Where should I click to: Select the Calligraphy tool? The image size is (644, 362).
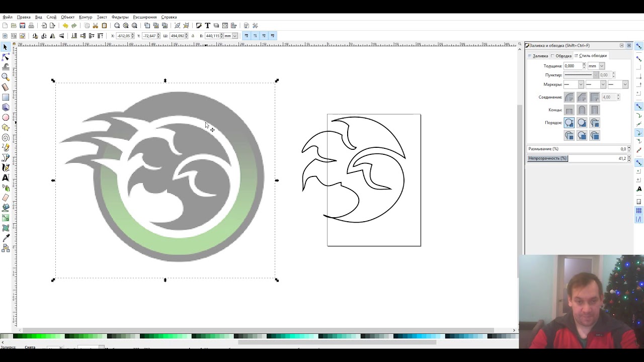coord(6,167)
